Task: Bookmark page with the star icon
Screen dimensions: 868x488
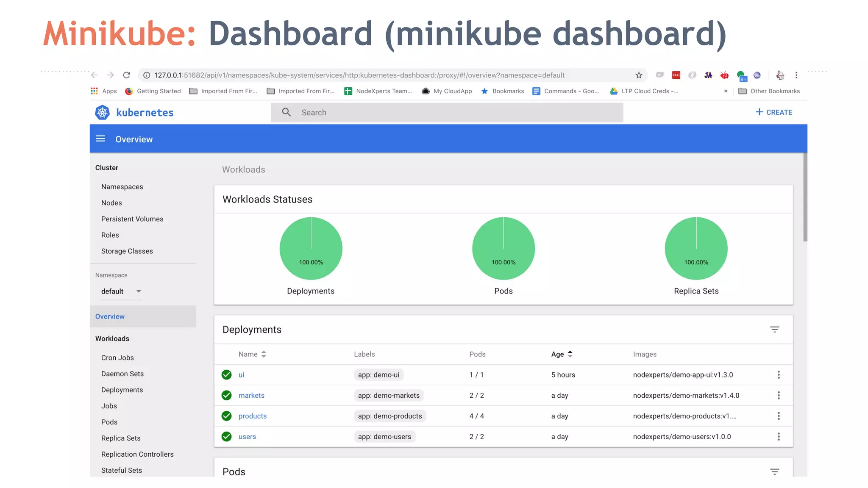Action: (639, 75)
